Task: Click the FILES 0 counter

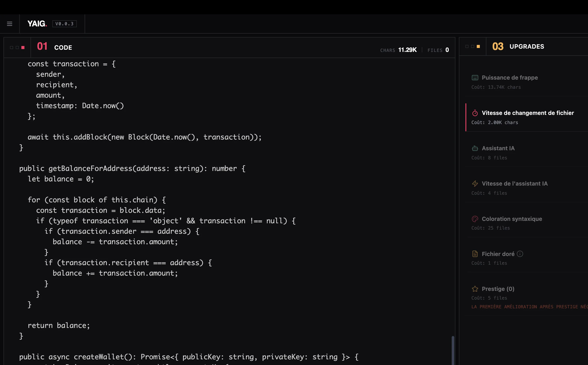Action: coord(438,50)
